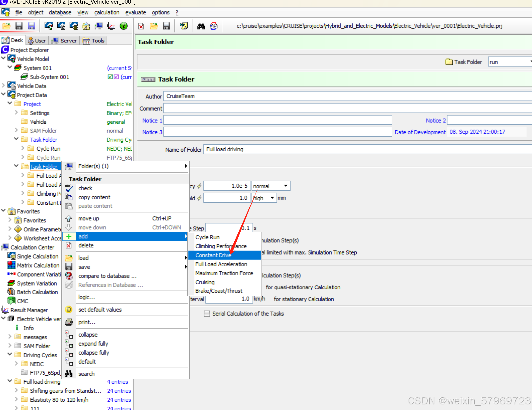Toggle Serial Calculation of the Tasks checkbox

point(207,314)
